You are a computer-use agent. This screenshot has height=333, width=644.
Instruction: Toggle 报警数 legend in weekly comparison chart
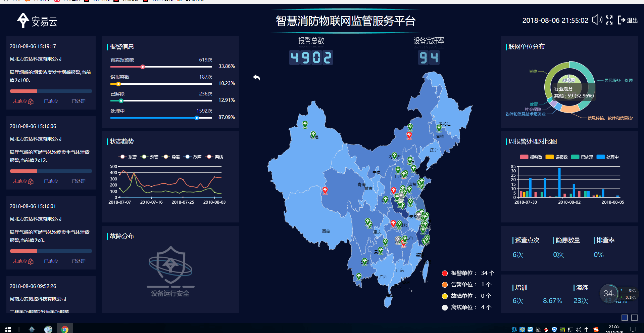click(531, 157)
